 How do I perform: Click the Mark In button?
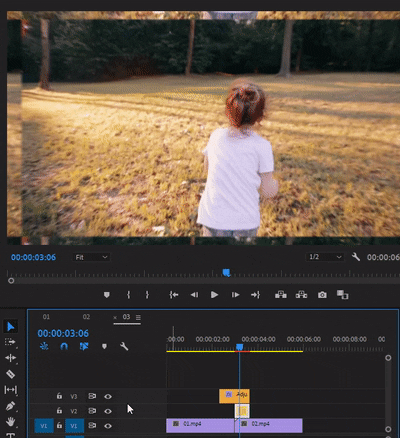point(128,295)
